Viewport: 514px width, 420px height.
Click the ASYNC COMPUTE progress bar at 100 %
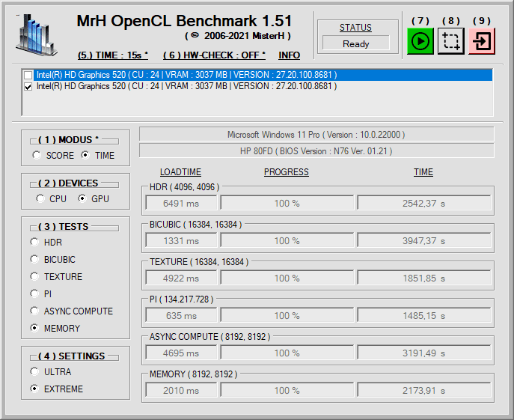[x=287, y=353]
